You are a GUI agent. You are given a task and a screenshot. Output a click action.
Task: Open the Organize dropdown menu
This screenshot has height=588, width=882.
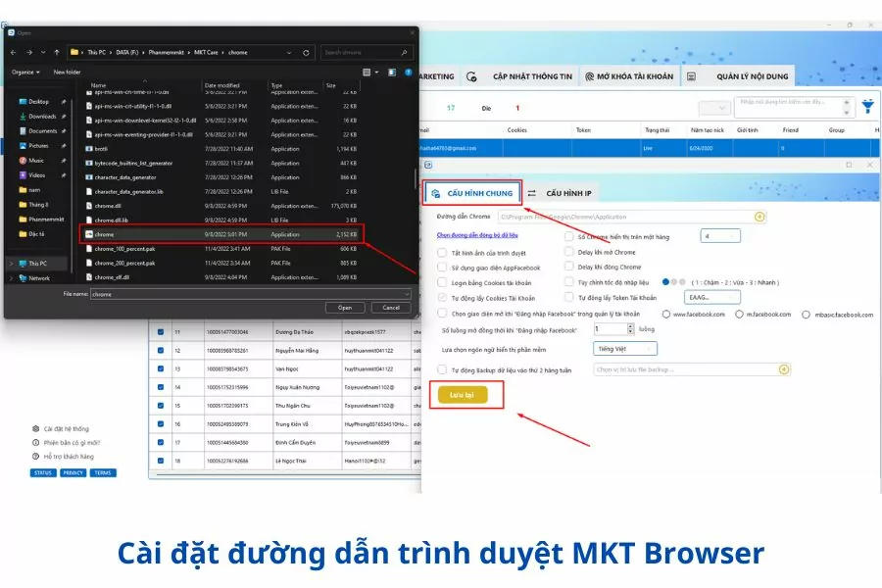tap(25, 72)
